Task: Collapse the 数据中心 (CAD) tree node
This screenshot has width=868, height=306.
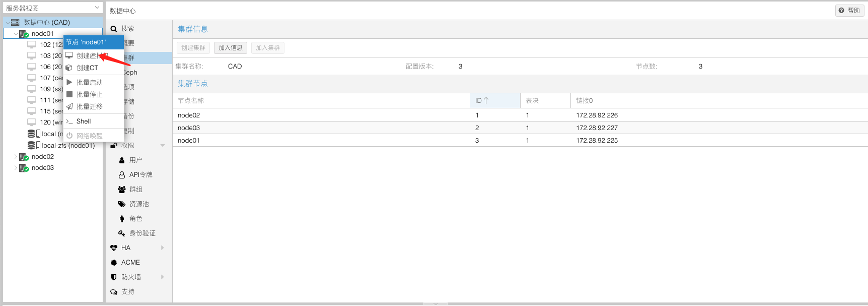Action: tap(8, 22)
